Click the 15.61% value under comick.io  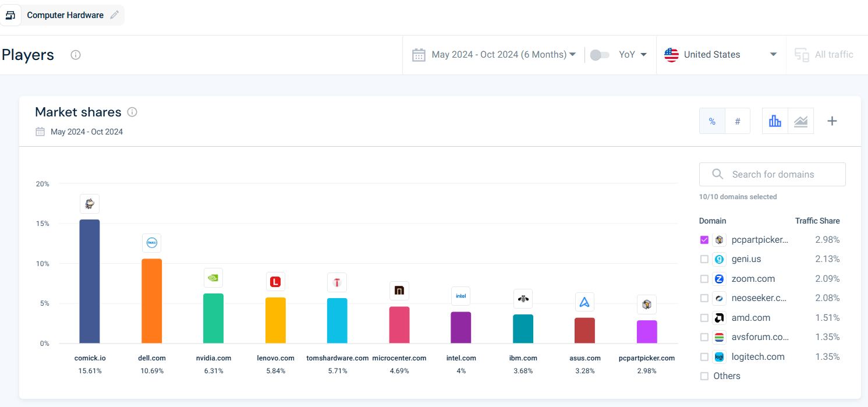(x=90, y=371)
